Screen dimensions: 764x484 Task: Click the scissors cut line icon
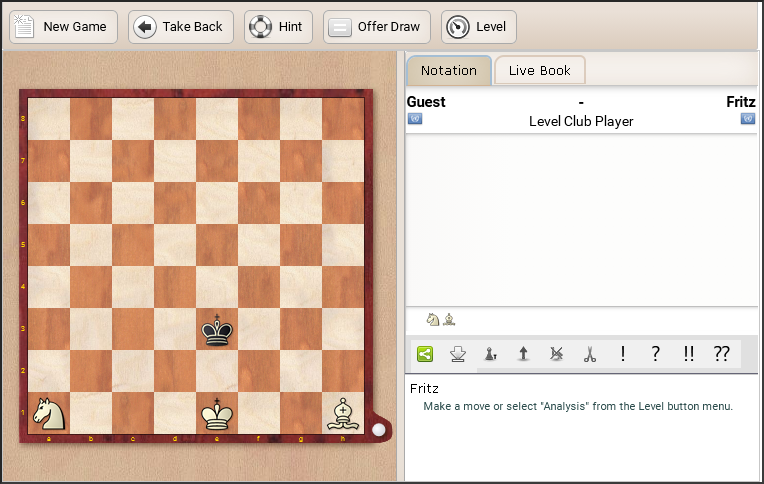click(590, 354)
